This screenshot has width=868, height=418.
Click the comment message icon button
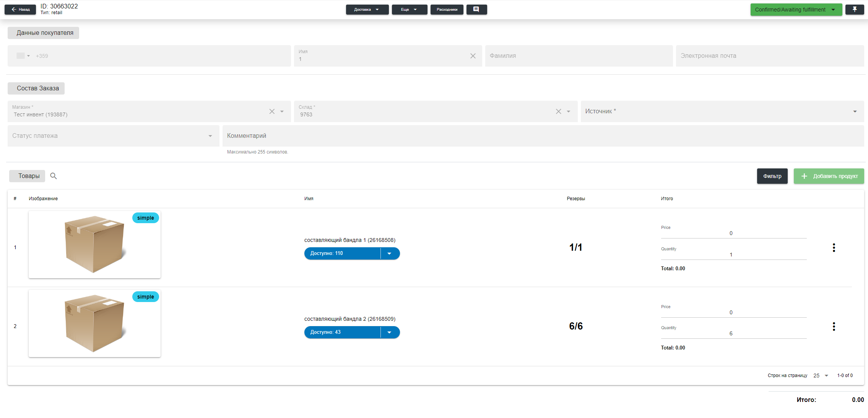[476, 10]
